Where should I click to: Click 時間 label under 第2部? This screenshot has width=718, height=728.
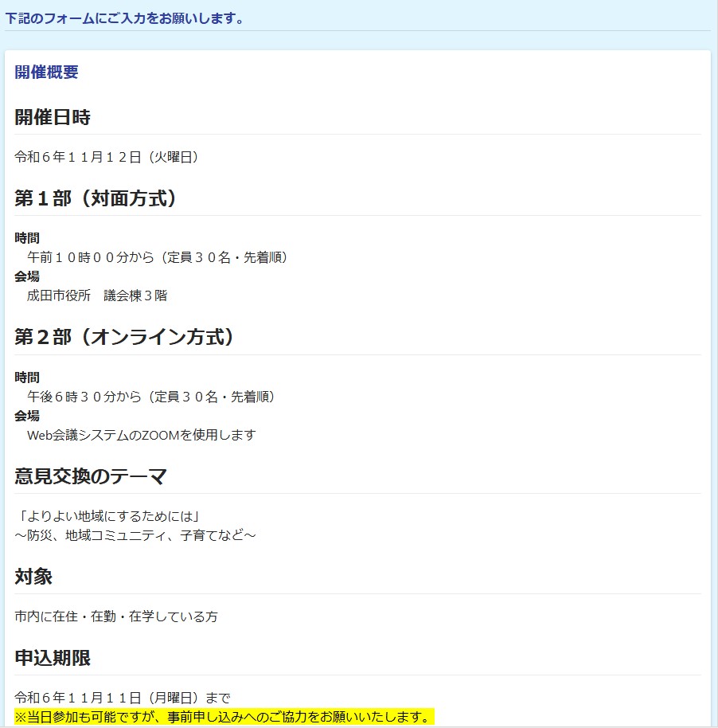[x=27, y=377]
